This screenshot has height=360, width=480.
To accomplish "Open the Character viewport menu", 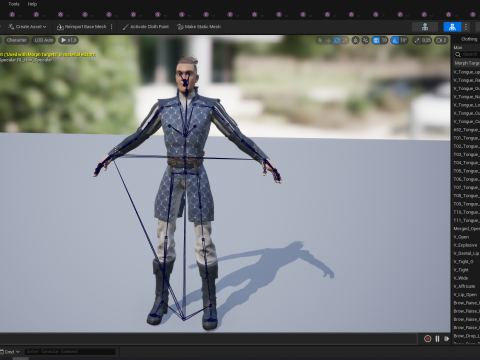I will point(16,40).
